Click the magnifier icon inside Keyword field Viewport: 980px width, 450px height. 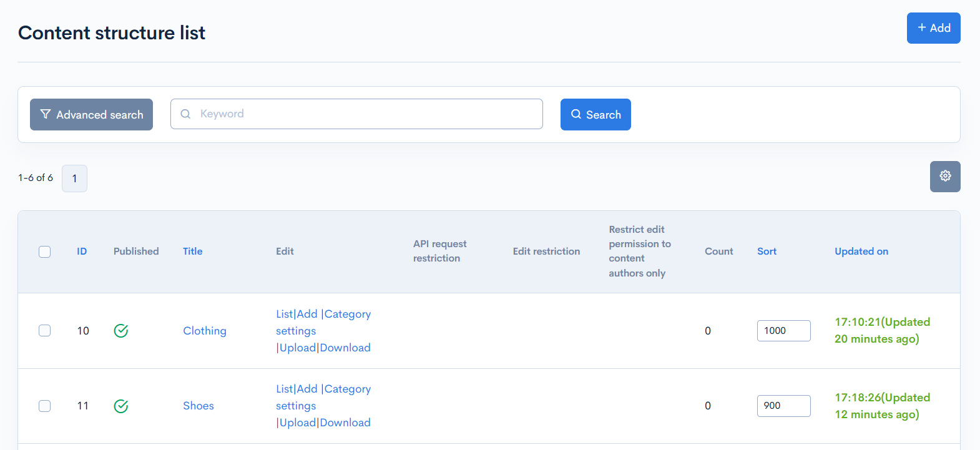coord(185,114)
